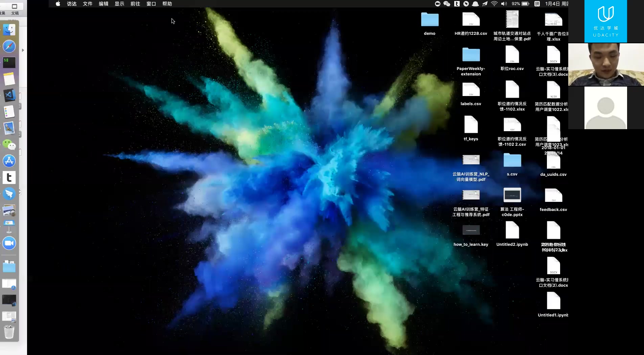Select the how_to_learn.key file
This screenshot has height=355, width=644.
point(471,230)
